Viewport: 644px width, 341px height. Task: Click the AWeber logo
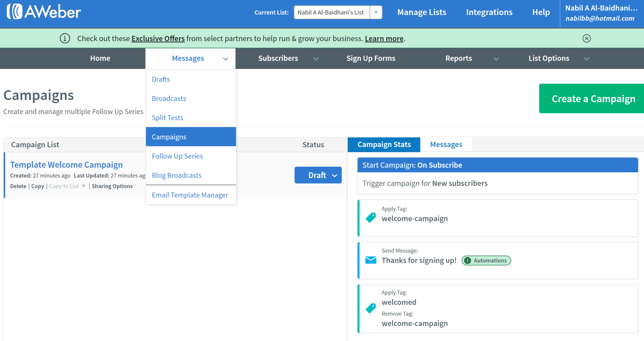click(x=44, y=12)
